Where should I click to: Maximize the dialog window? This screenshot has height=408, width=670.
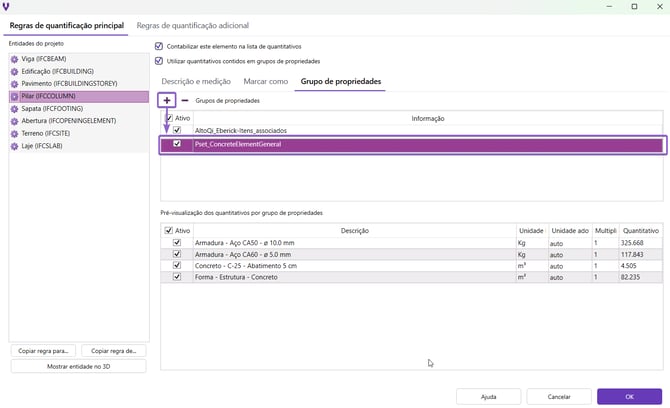634,6
